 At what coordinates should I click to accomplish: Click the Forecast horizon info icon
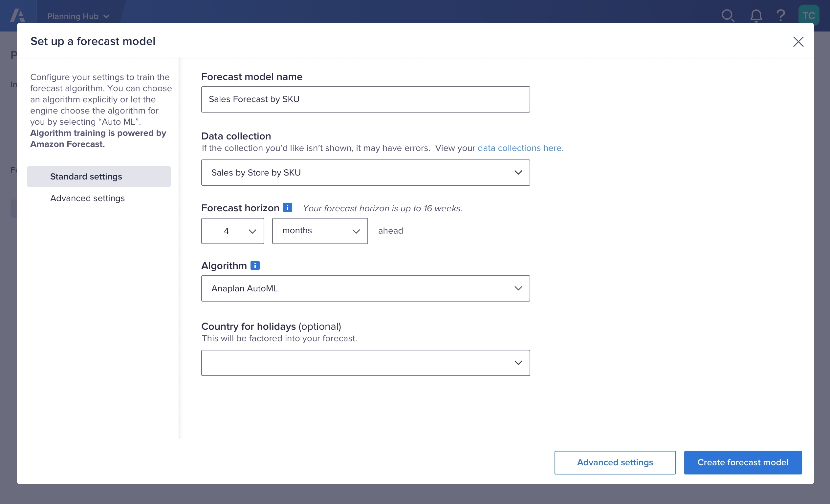click(x=287, y=207)
